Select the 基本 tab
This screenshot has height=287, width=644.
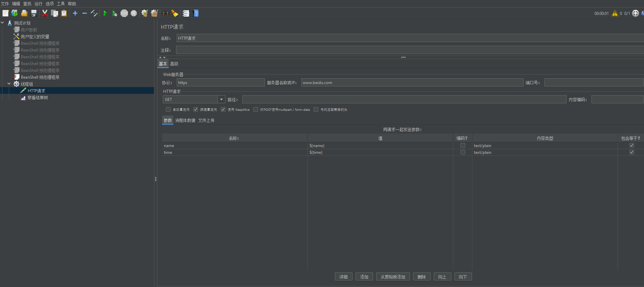(x=163, y=64)
